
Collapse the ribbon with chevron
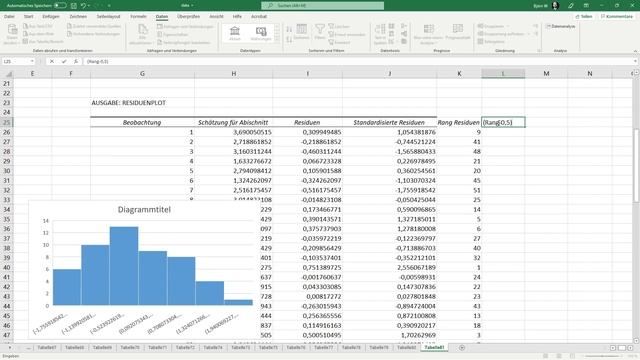click(x=635, y=51)
